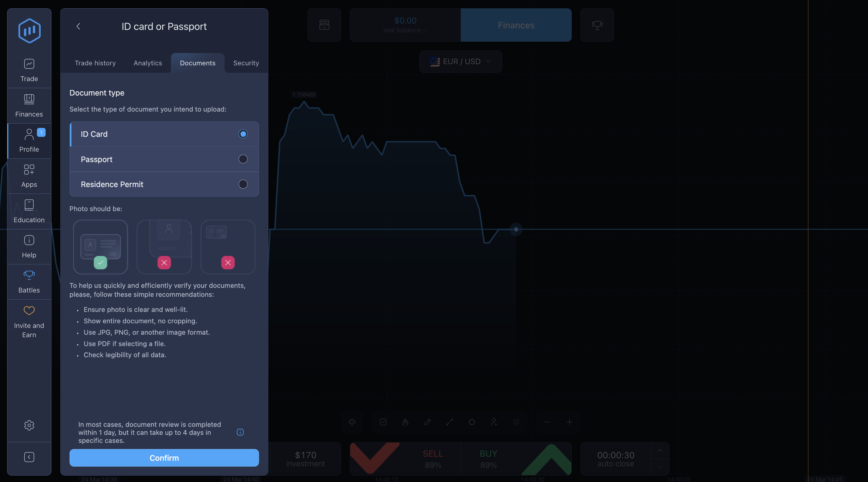
Task: Open the Finances sidebar item
Action: coord(29,106)
